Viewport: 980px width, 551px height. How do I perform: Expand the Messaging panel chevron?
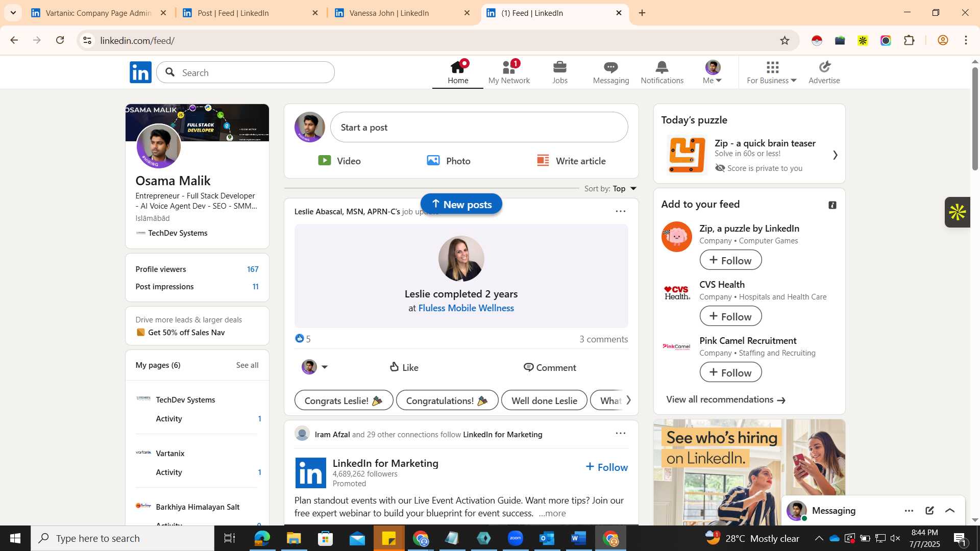pos(950,511)
